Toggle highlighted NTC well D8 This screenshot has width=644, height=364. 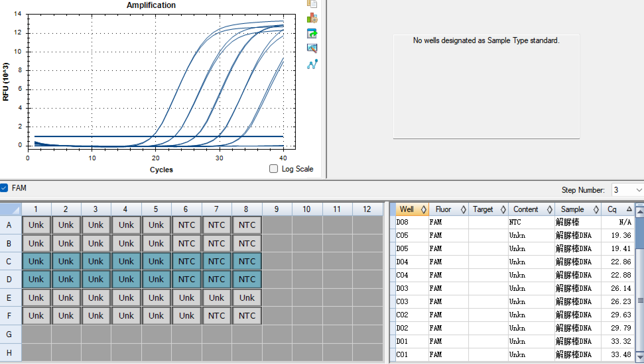click(x=247, y=280)
